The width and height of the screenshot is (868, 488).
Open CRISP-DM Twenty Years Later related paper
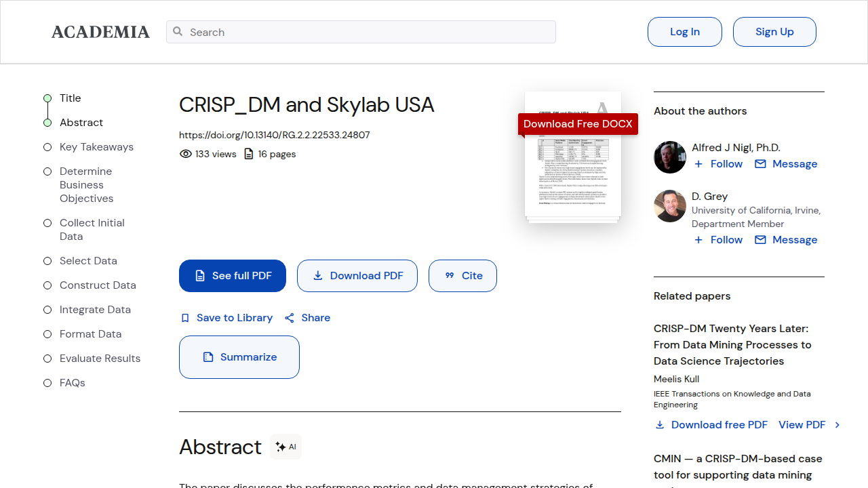click(x=732, y=345)
